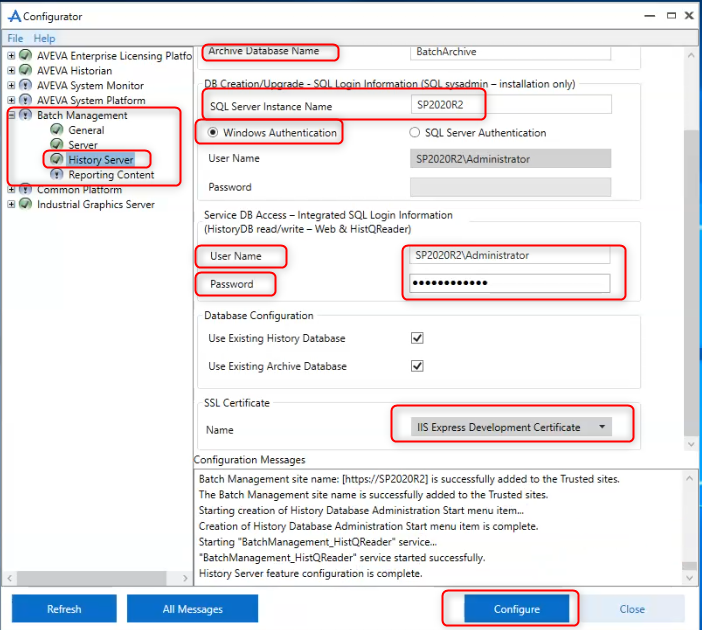Click Configuration Messages scroll up arrow
The image size is (702, 630).
689,478
